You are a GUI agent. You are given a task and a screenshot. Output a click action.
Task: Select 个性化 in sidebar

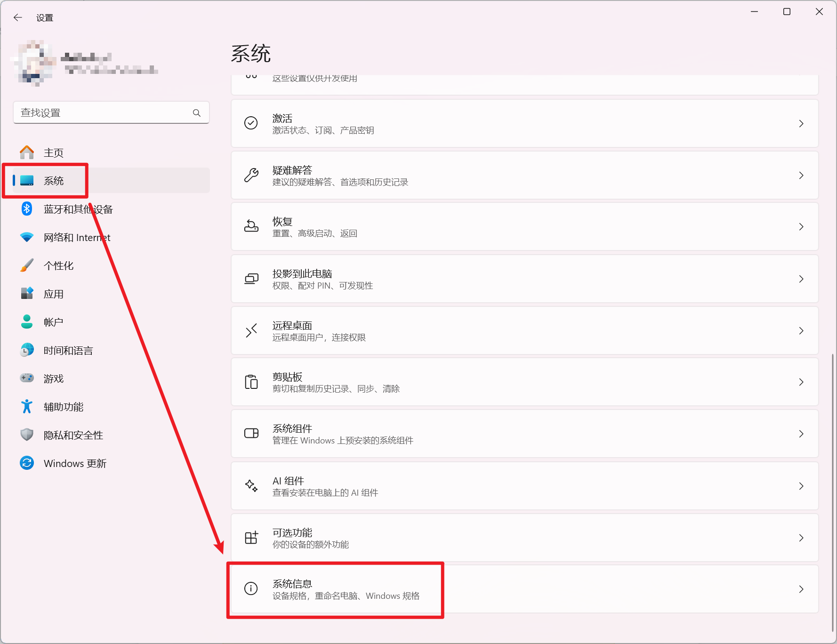[112, 266]
